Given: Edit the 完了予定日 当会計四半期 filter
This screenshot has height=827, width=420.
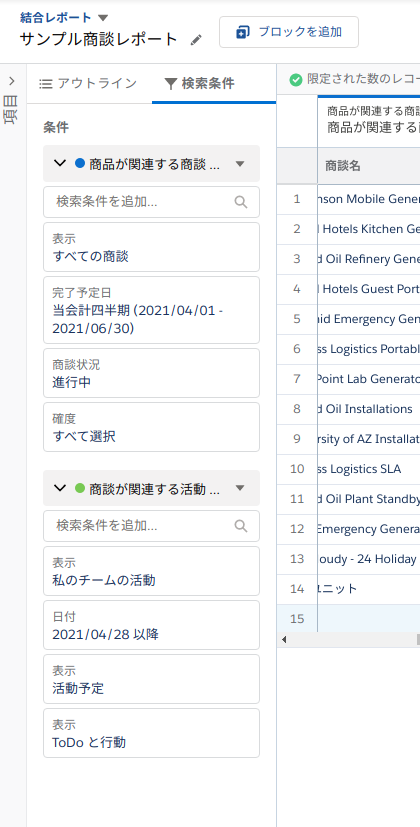Looking at the screenshot, I should (x=151, y=310).
